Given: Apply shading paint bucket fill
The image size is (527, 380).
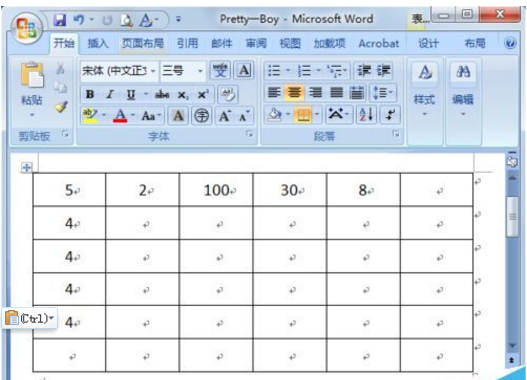Looking at the screenshot, I should (x=275, y=115).
